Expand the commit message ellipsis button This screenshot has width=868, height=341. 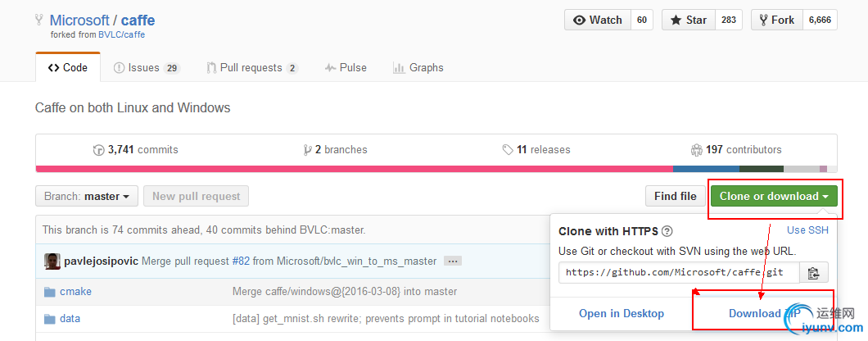pos(452,261)
